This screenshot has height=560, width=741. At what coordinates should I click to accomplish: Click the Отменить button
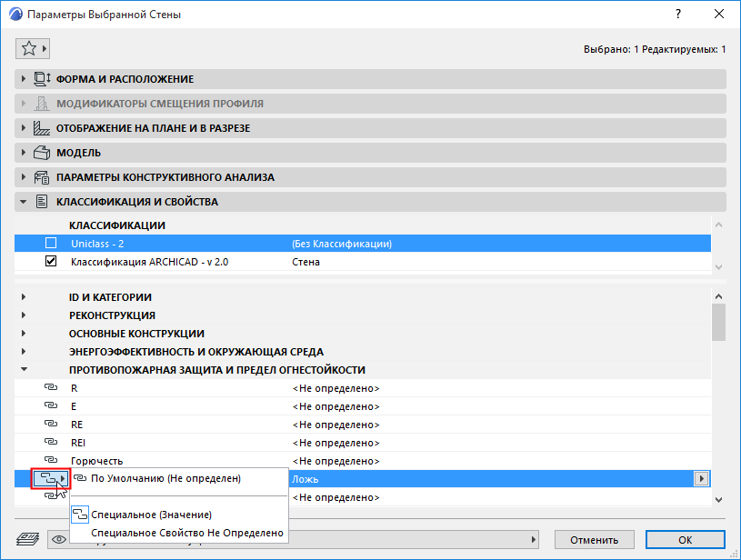point(594,540)
